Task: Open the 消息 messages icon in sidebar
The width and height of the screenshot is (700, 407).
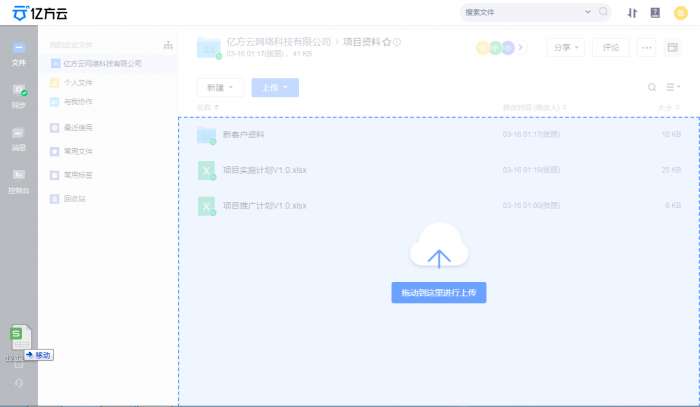Action: click(18, 138)
